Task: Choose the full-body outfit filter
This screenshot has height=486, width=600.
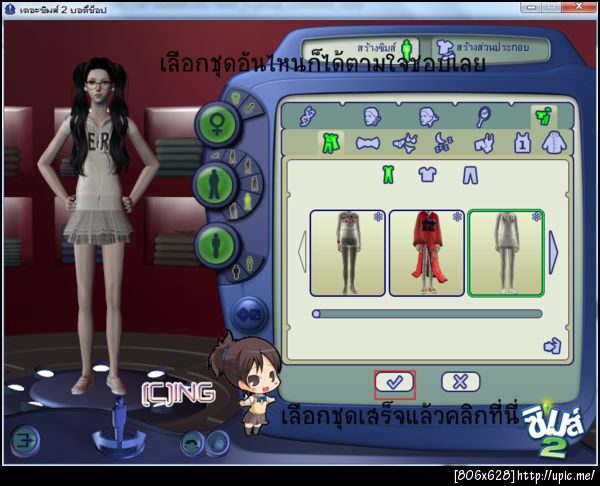Action: 388,175
